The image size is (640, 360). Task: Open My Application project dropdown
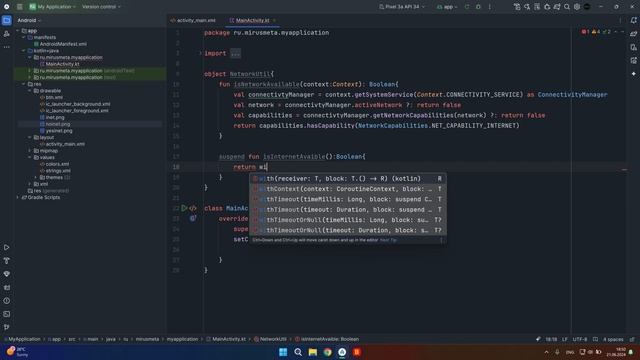pyautogui.click(x=52, y=7)
